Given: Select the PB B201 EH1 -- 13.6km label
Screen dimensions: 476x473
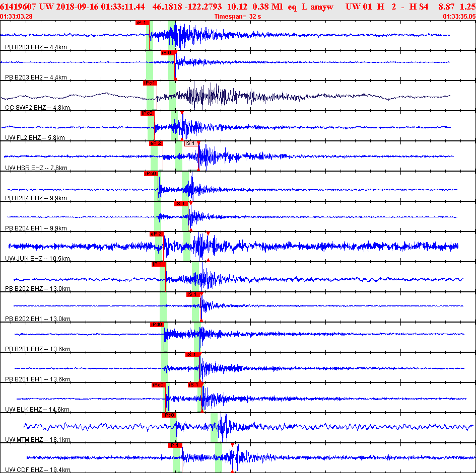Looking at the screenshot, I should tap(38, 379).
